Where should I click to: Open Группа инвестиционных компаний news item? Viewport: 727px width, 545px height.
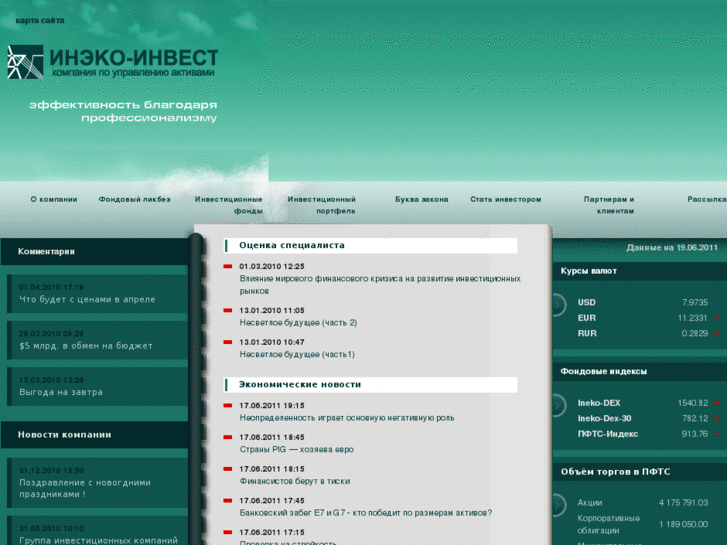98,540
